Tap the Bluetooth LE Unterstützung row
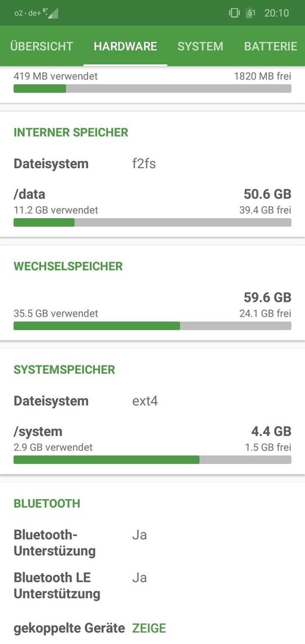 152,586
